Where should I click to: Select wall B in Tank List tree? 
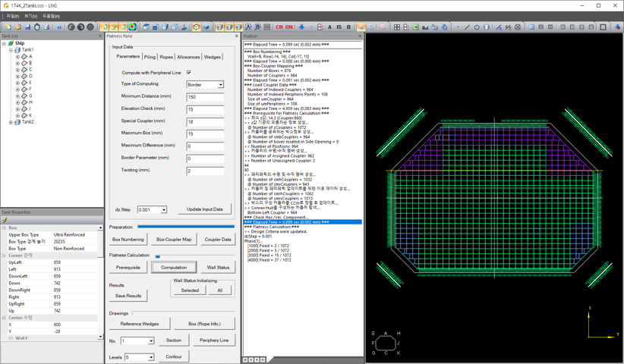(x=30, y=63)
